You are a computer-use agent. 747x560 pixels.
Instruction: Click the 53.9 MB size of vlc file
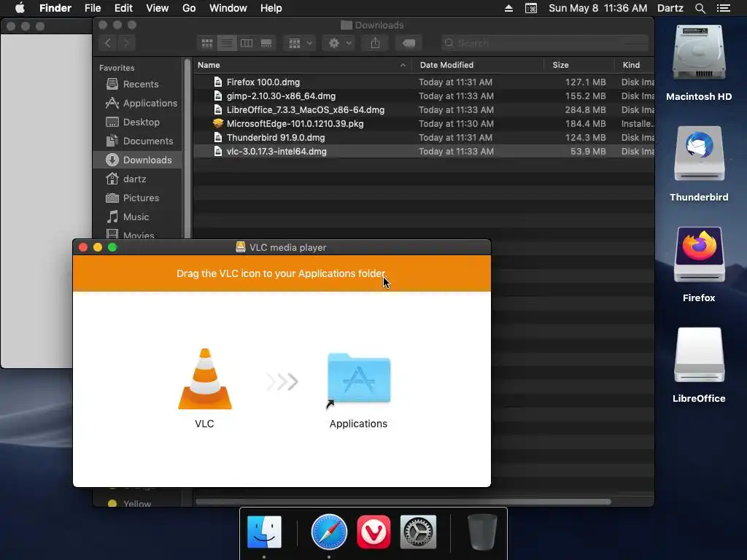[x=588, y=152]
